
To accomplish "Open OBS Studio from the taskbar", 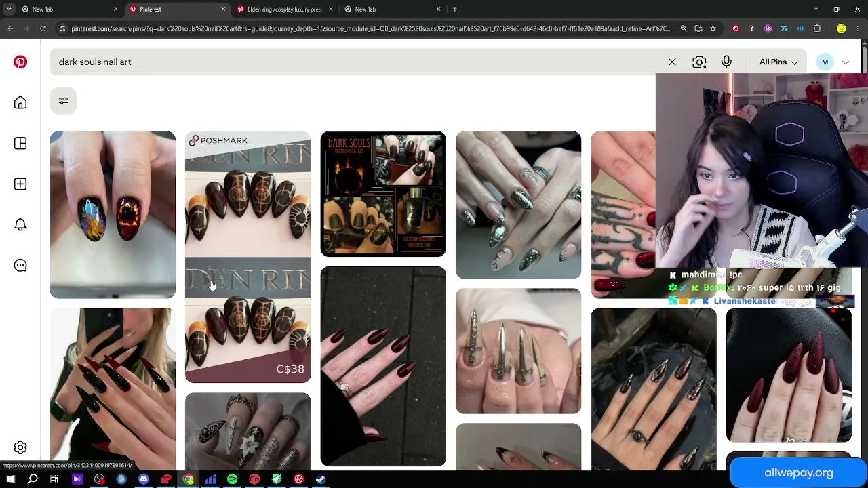I will coord(100,479).
